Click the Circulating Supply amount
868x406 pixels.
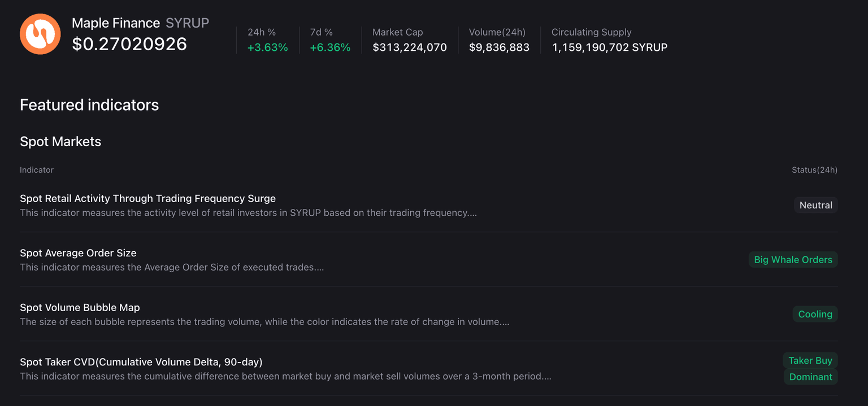[x=609, y=47]
